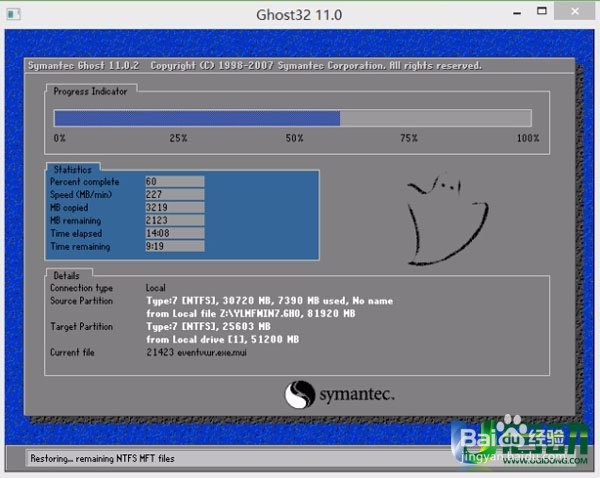
Task: Click the 25% progress scale marker
Action: click(x=178, y=138)
